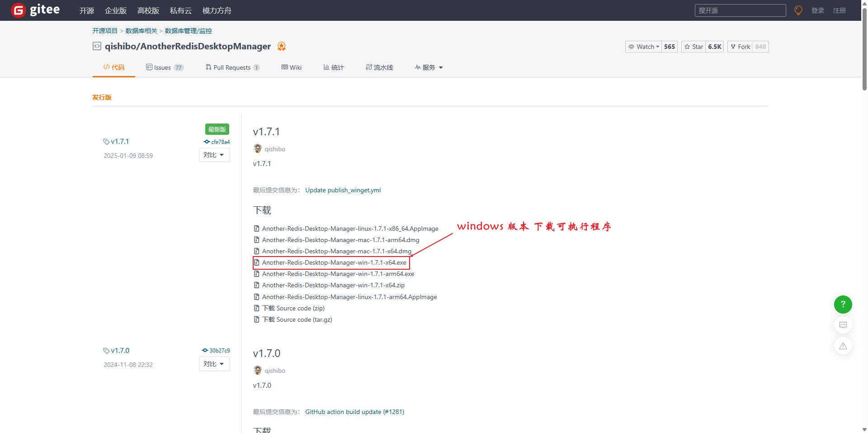Click the qishibo avatar under v1.7.1

pyautogui.click(x=258, y=148)
